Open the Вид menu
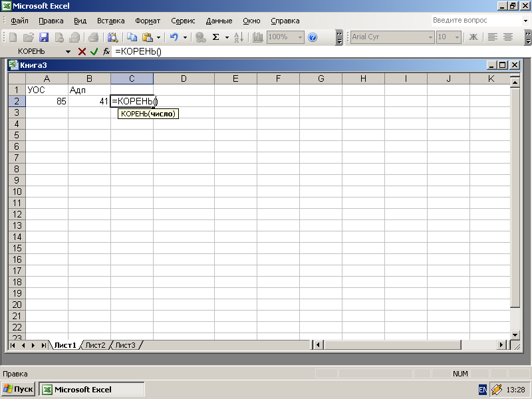 click(x=80, y=21)
